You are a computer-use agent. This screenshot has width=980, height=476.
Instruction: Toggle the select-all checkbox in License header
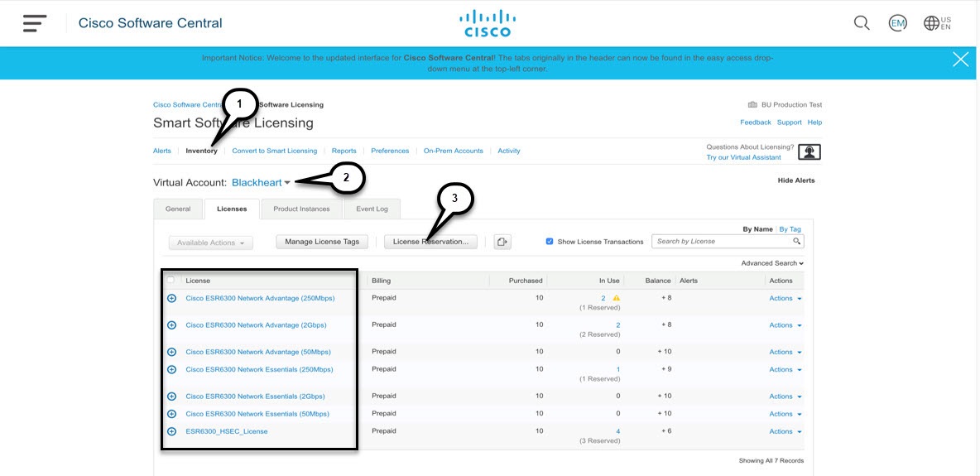pyautogui.click(x=171, y=281)
